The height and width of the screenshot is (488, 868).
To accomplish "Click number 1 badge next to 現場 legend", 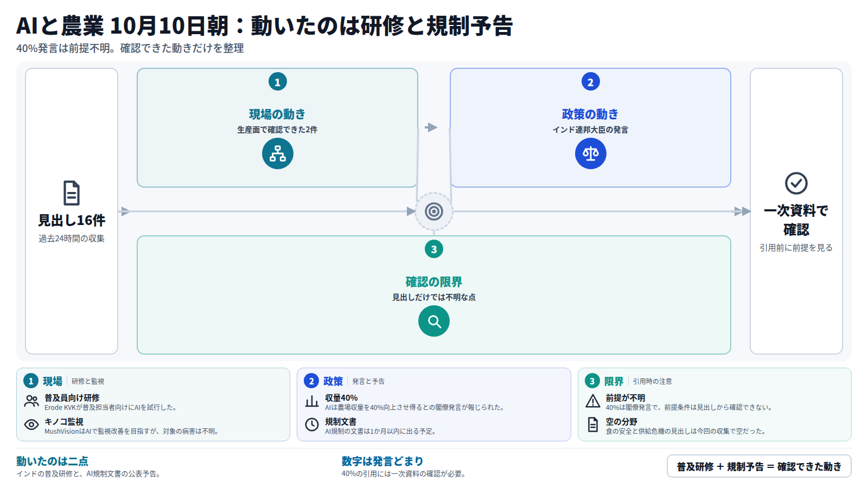I will click(31, 381).
